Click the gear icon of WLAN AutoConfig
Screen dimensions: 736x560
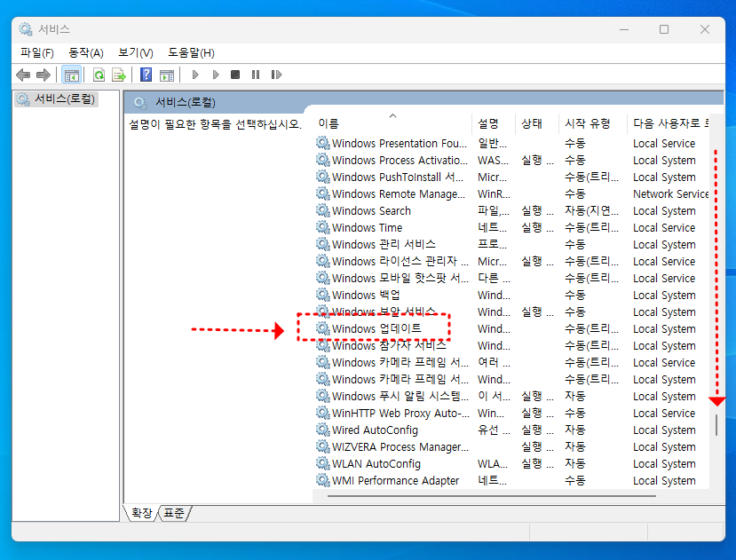tap(323, 463)
